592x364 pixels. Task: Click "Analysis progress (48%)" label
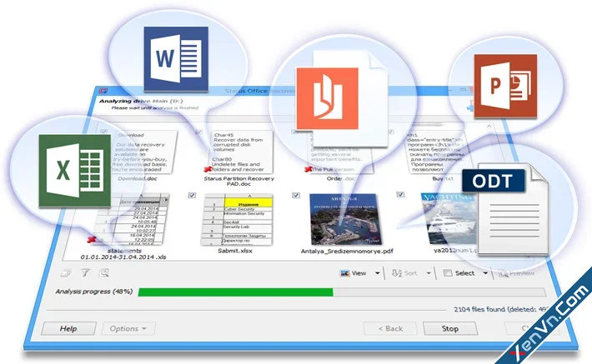[x=94, y=292]
